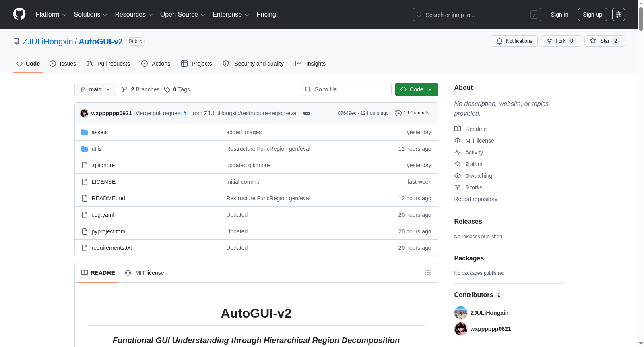Expand the Open Source menu
Screen dimensions: 644x347
coord(183,15)
